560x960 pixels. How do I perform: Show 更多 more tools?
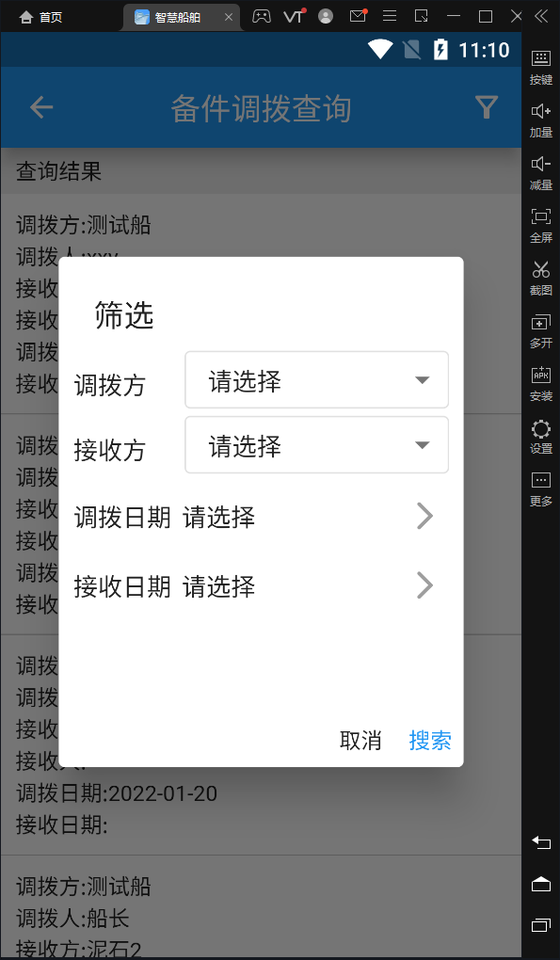pos(541,489)
